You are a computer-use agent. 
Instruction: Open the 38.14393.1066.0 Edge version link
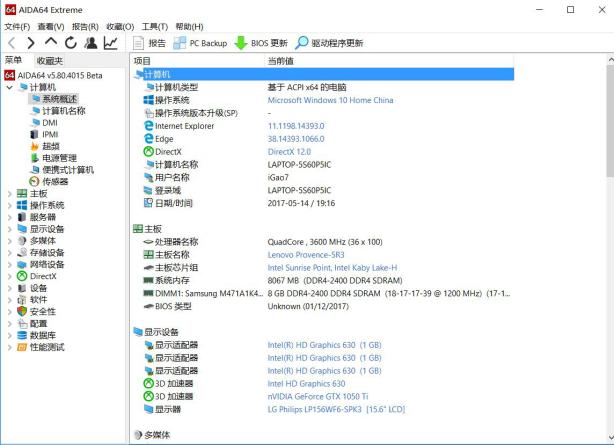tap(296, 139)
